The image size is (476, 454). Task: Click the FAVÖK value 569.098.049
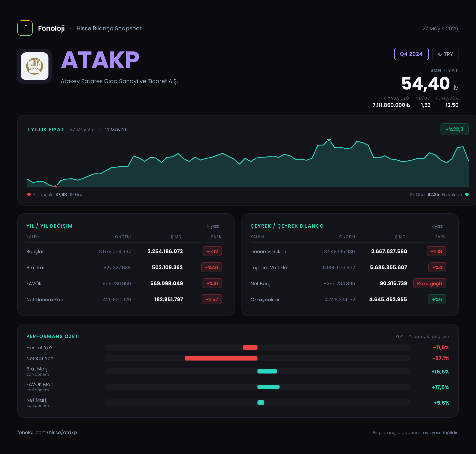[x=166, y=283]
